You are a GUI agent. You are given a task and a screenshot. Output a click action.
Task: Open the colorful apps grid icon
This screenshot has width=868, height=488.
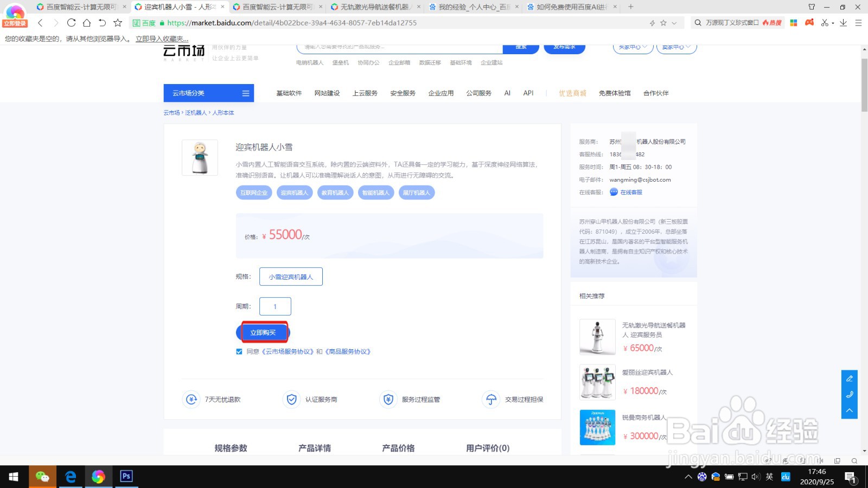click(x=794, y=23)
